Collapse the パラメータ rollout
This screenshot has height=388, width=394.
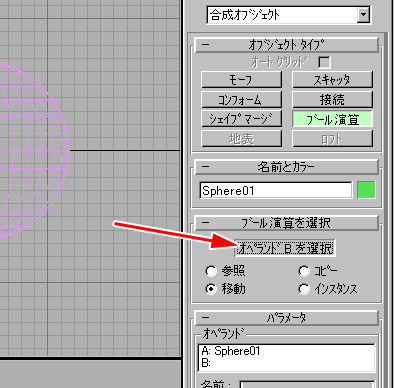pyautogui.click(x=286, y=318)
